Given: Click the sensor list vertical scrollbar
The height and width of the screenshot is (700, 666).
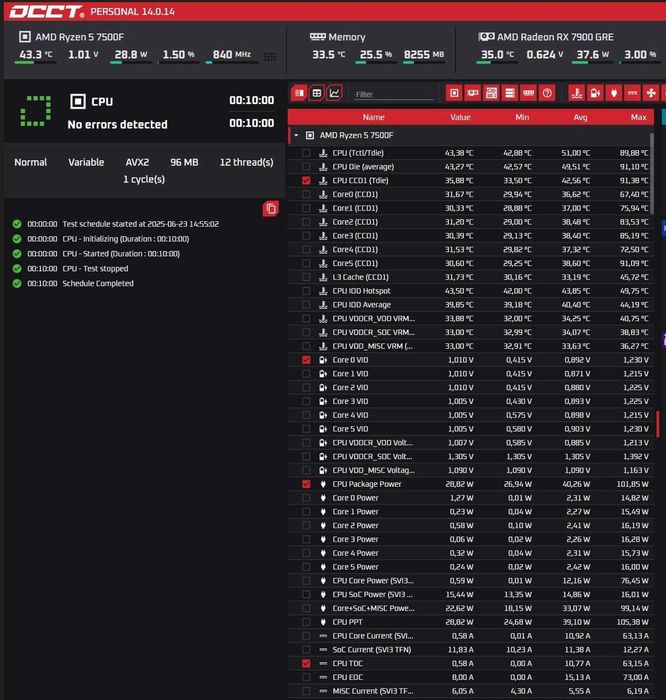Looking at the screenshot, I should point(652,174).
